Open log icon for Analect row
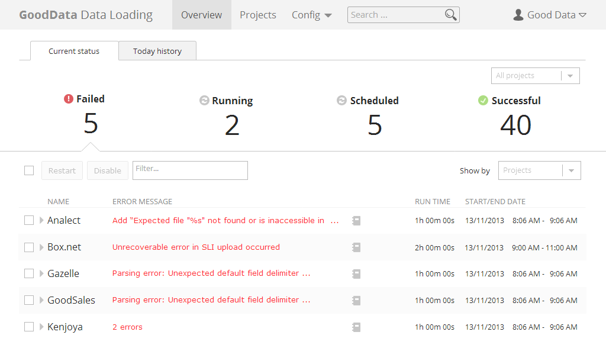The width and height of the screenshot is (606, 364). click(x=356, y=221)
